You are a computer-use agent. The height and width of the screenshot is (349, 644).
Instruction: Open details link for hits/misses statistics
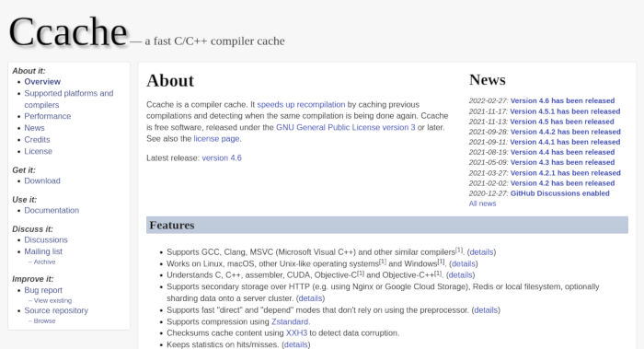(x=295, y=344)
